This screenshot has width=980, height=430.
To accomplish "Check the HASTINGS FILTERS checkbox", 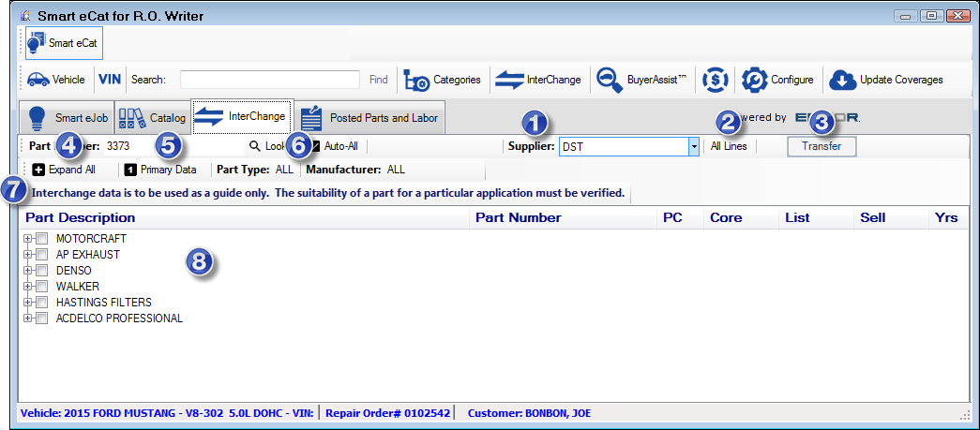I will (42, 302).
